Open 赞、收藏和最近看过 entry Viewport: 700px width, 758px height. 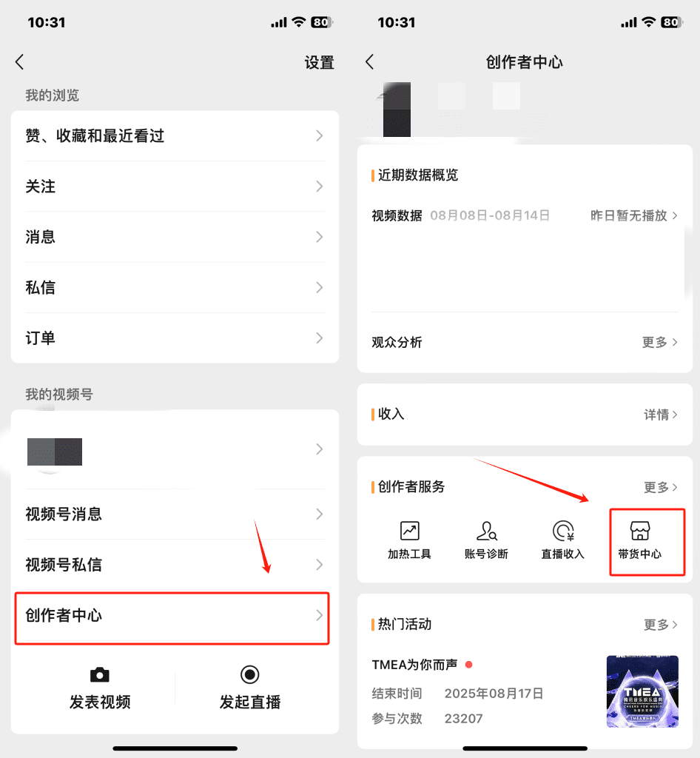click(x=175, y=136)
